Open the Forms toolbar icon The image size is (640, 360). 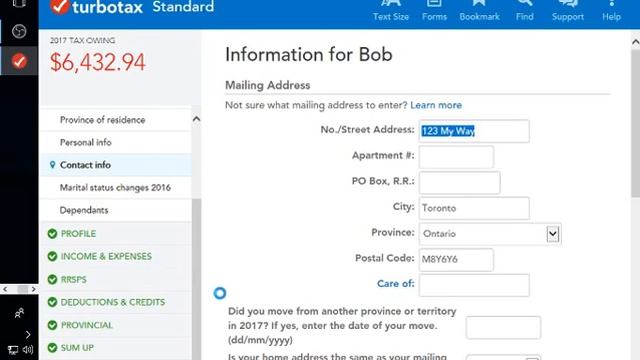(434, 11)
